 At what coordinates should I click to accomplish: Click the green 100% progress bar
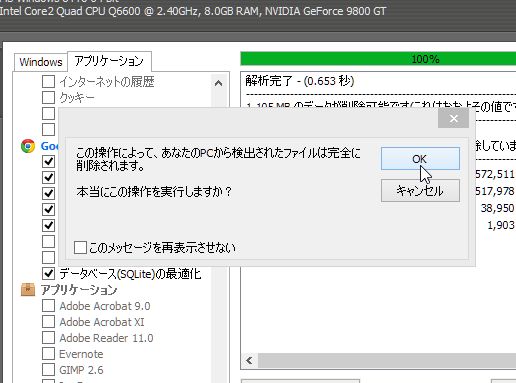(x=378, y=59)
